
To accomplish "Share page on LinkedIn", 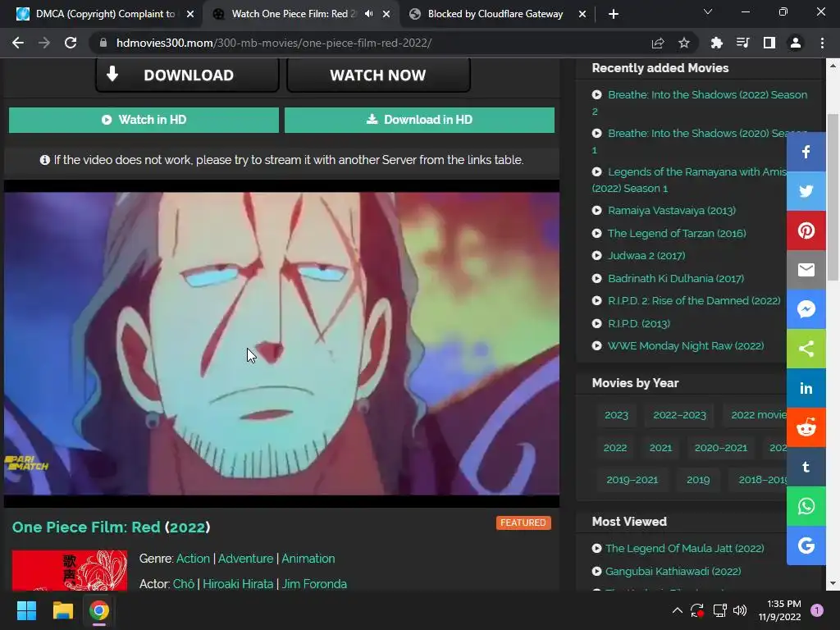I will pyautogui.click(x=806, y=388).
